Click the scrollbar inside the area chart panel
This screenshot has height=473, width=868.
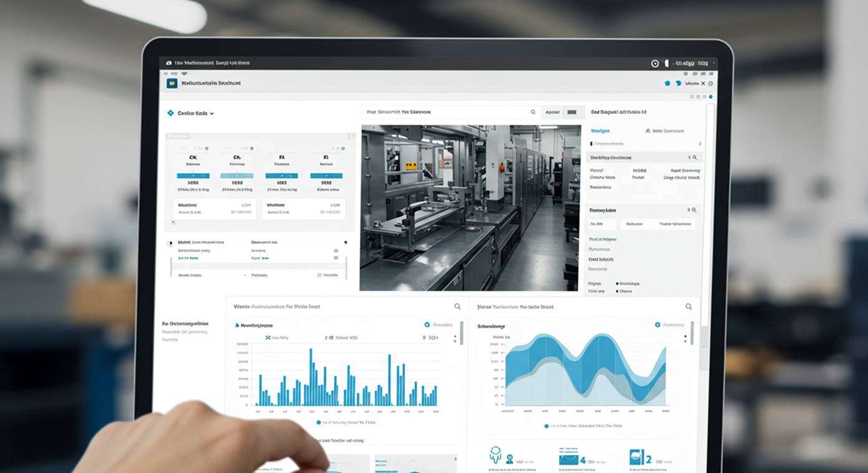(692, 333)
